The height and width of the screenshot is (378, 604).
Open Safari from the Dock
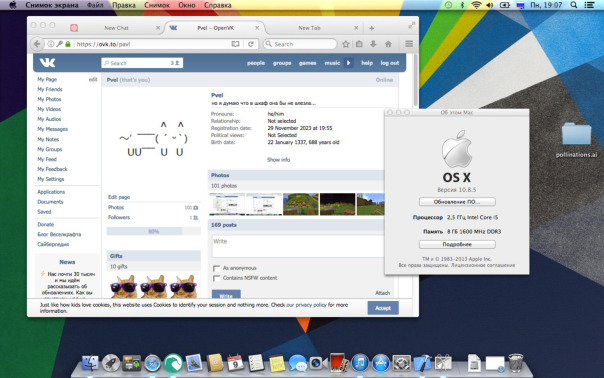pyautogui.click(x=153, y=363)
